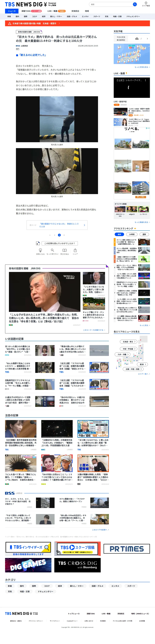This screenshot has height=644, width=155.
Task: Click the cloud weather icon for 東京都心区
Action: [137, 39]
